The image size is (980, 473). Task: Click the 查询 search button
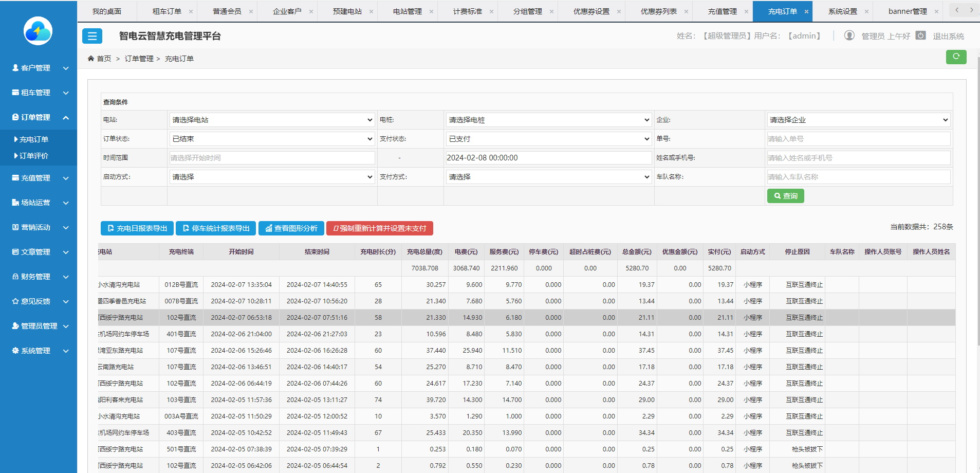(x=785, y=195)
